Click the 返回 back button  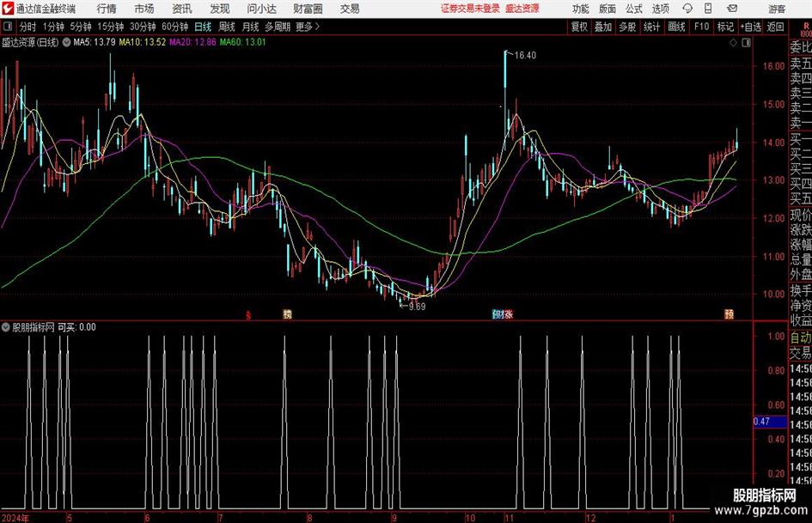click(775, 27)
